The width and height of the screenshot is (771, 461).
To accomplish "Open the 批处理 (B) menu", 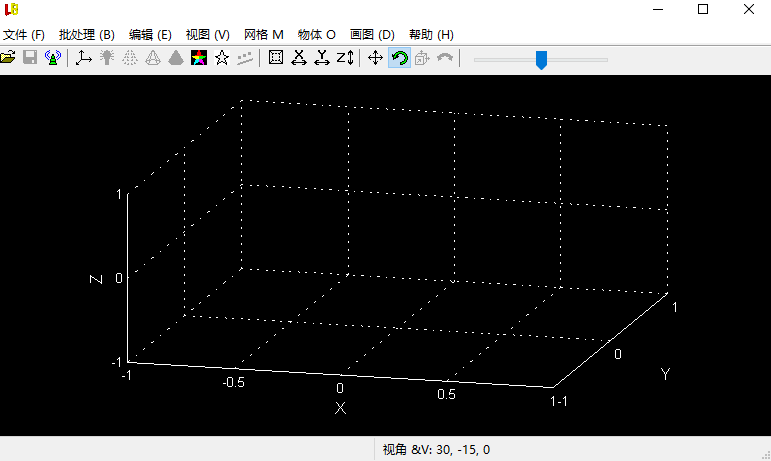I will pos(87,34).
